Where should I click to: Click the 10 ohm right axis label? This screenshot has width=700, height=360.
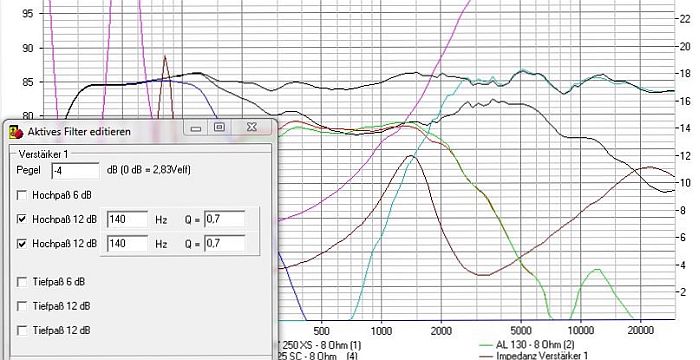pos(684,183)
